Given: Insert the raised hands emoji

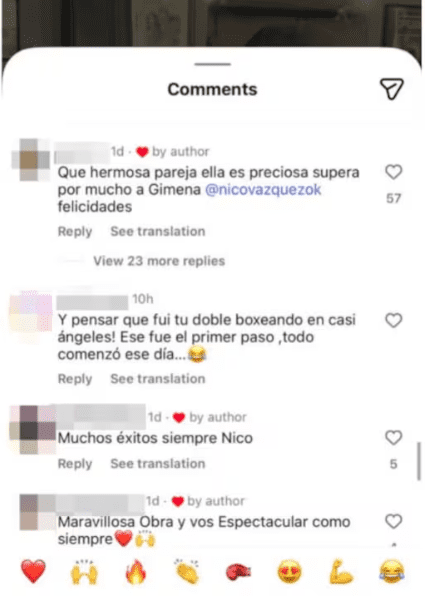Looking at the screenshot, I should click(x=84, y=571).
